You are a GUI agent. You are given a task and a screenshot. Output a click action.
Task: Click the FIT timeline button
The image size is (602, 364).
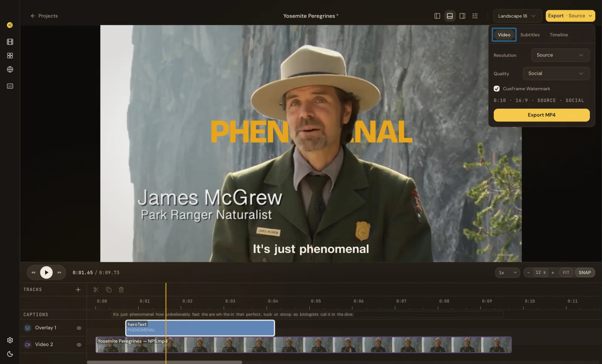tap(566, 273)
